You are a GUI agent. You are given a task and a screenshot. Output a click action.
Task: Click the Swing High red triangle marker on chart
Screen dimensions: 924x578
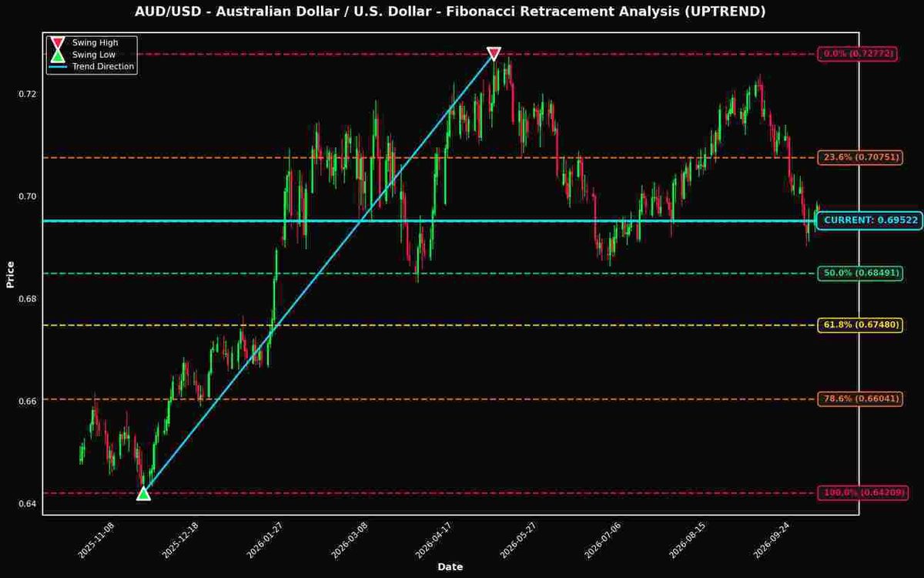494,53
